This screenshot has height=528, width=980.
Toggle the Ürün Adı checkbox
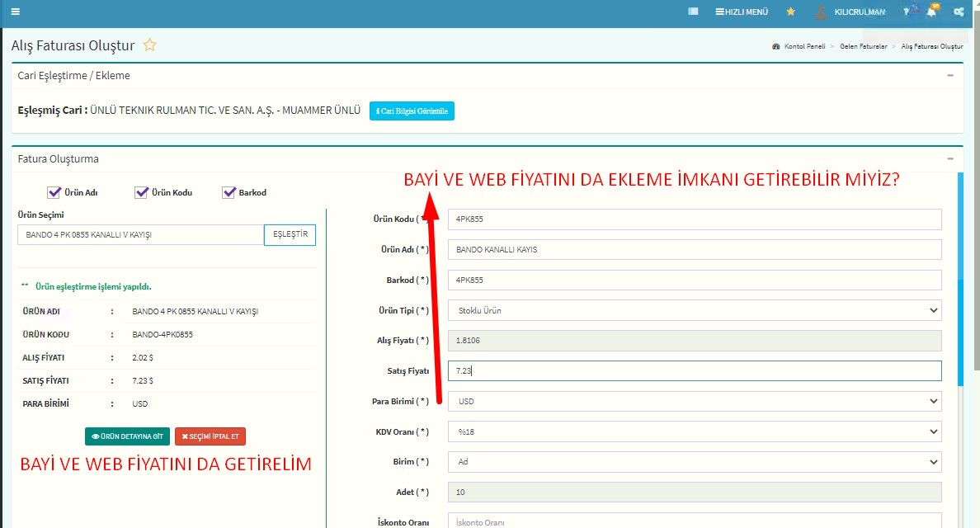54,192
